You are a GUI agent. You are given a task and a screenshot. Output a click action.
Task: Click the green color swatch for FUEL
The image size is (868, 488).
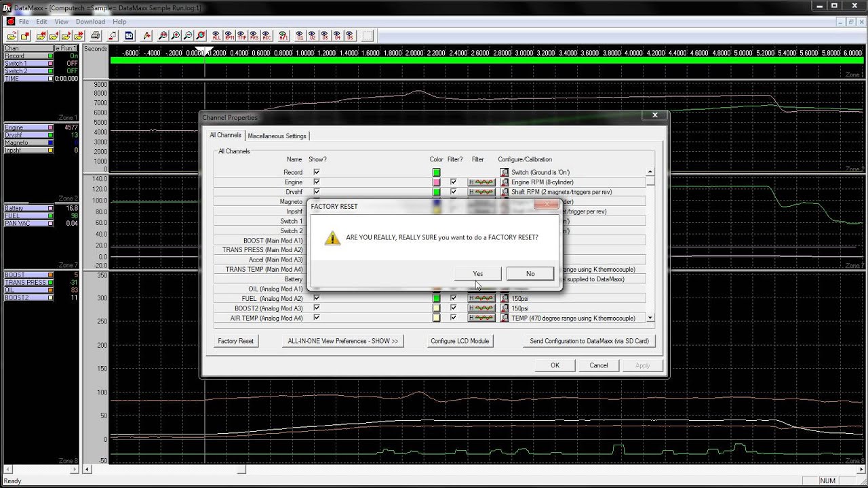click(436, 298)
